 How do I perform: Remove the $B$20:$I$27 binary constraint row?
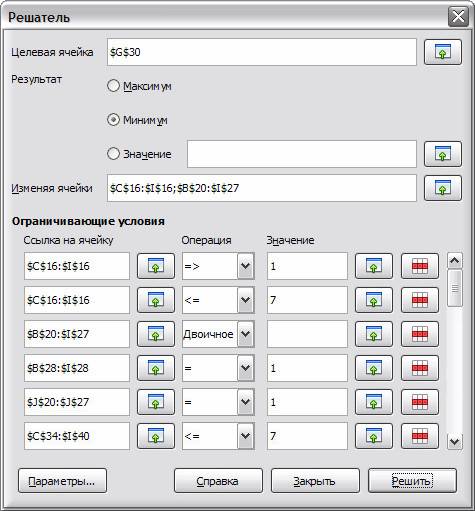coord(420,334)
